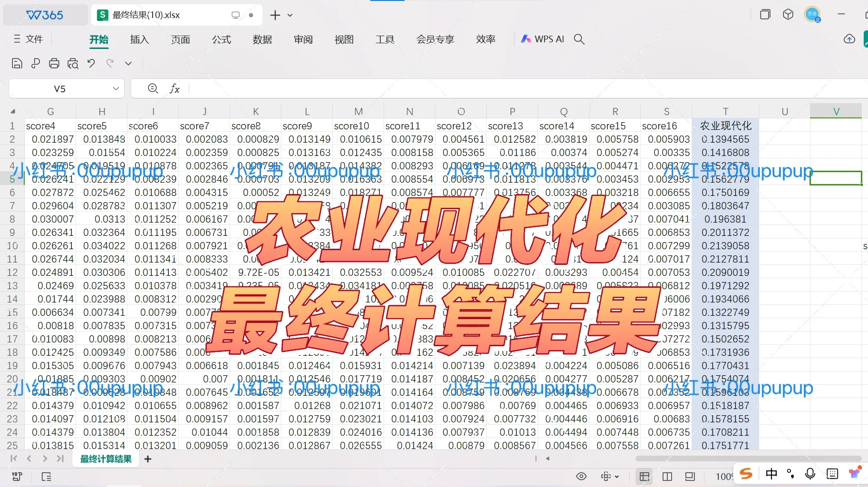Screen dimensions: 868x487
Task: Select the 最终计算结果 sheet tab
Action: pos(106,459)
